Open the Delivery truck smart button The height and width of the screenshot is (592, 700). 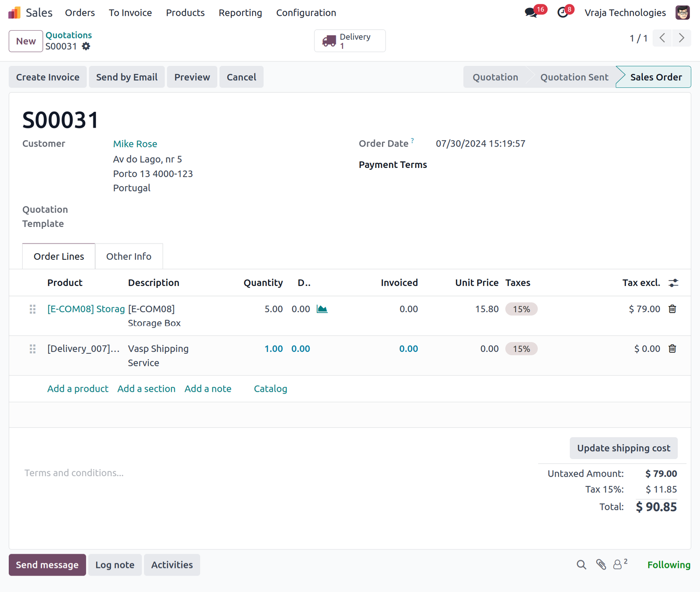pos(350,41)
